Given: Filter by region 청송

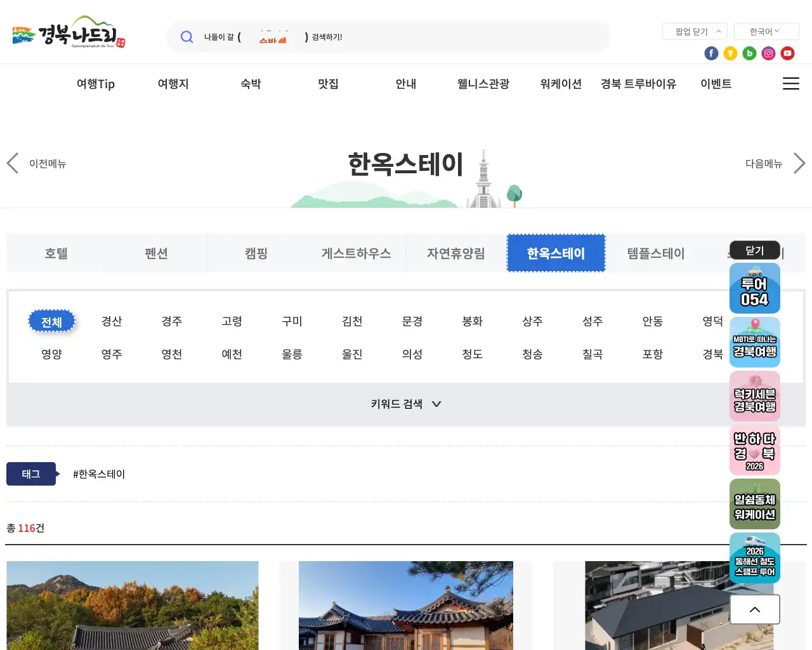Looking at the screenshot, I should [533, 354].
